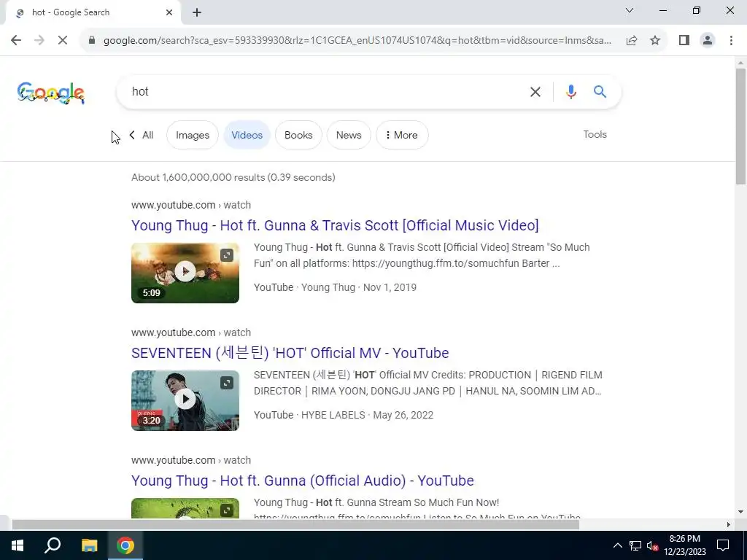Switch to the News tab

tap(349, 135)
